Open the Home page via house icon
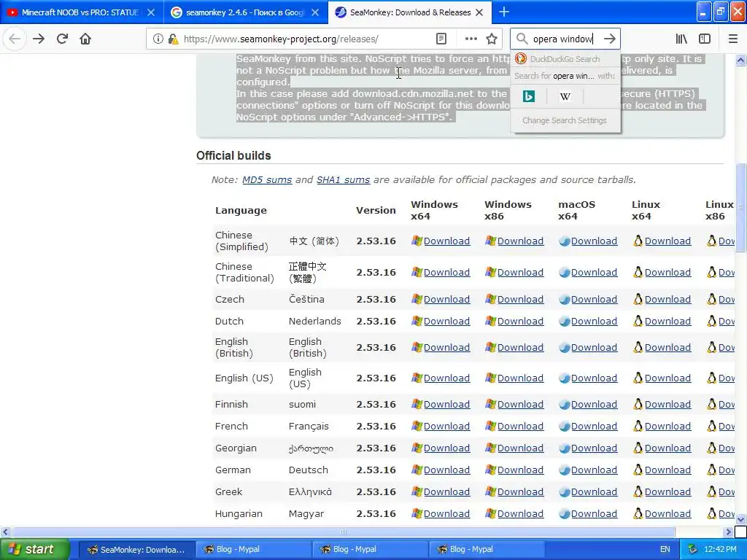 click(x=85, y=39)
